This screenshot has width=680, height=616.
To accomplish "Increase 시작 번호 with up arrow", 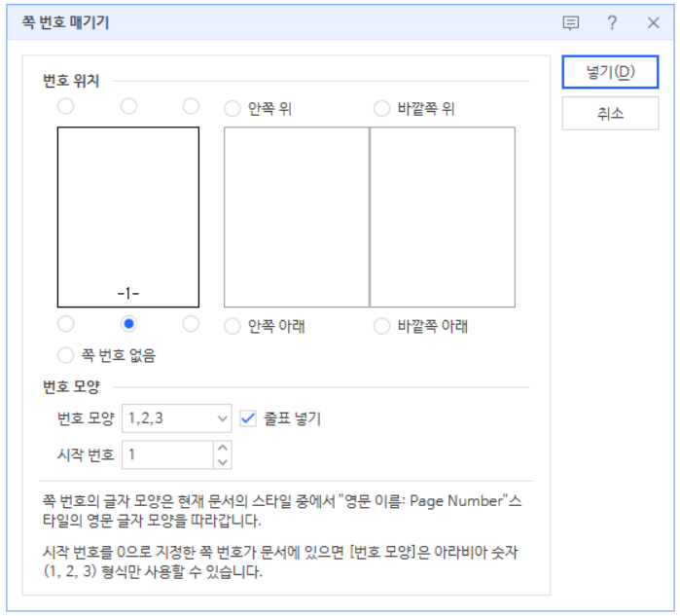I will click(x=223, y=448).
